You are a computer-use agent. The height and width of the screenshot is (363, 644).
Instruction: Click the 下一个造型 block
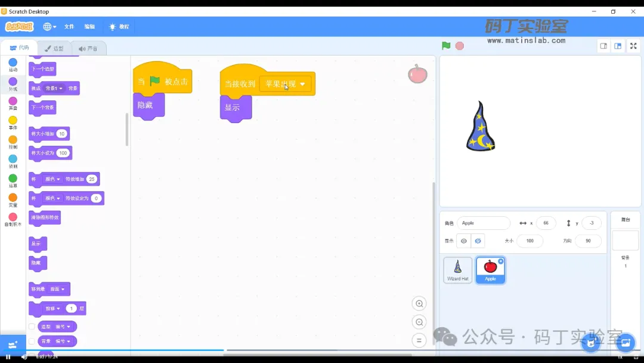42,69
